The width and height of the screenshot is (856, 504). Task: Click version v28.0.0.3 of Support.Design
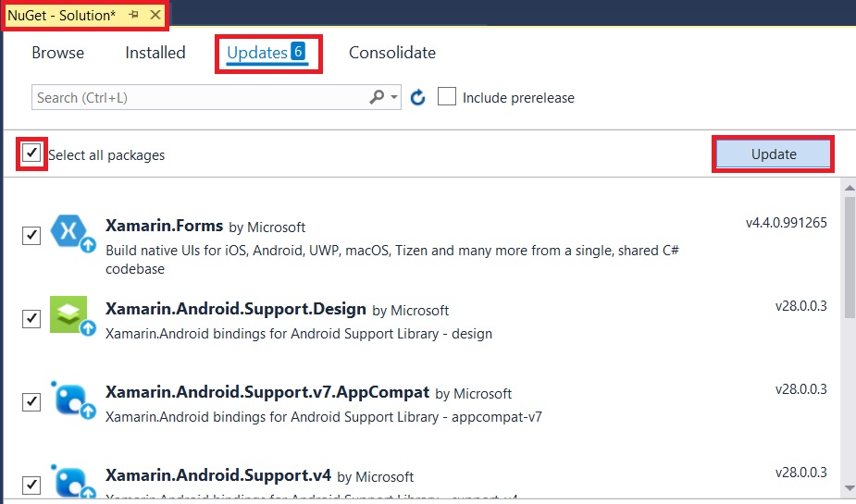tap(800, 306)
